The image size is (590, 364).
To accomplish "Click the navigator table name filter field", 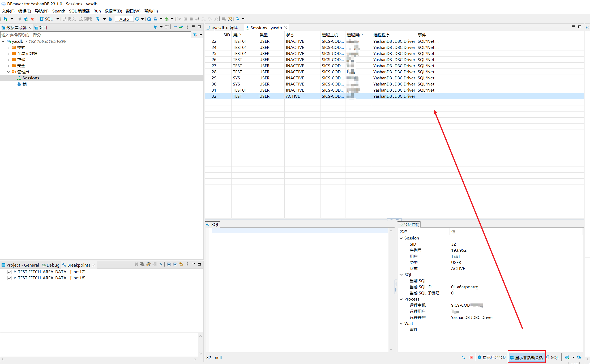I will pos(96,35).
